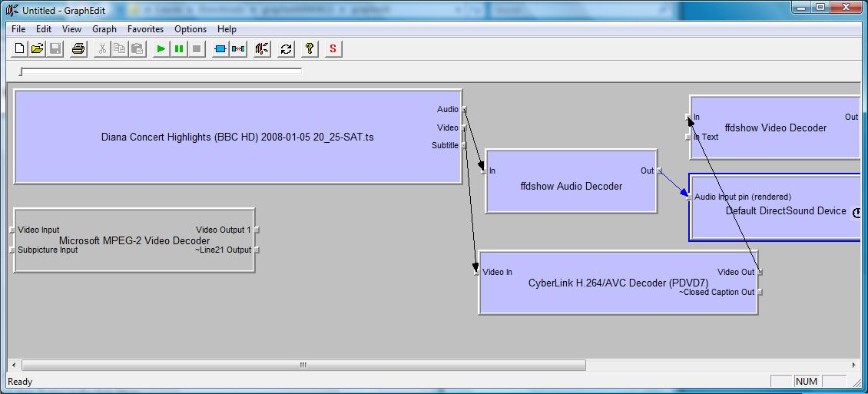Click the Disconnect filters icon
The width and height of the screenshot is (868, 394).
point(238,48)
